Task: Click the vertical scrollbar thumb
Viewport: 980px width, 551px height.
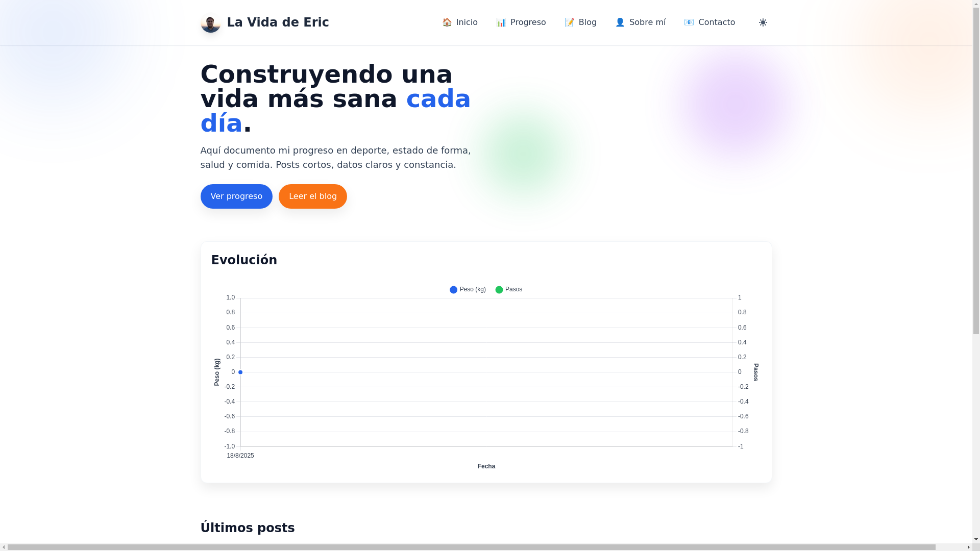Action: (976, 172)
